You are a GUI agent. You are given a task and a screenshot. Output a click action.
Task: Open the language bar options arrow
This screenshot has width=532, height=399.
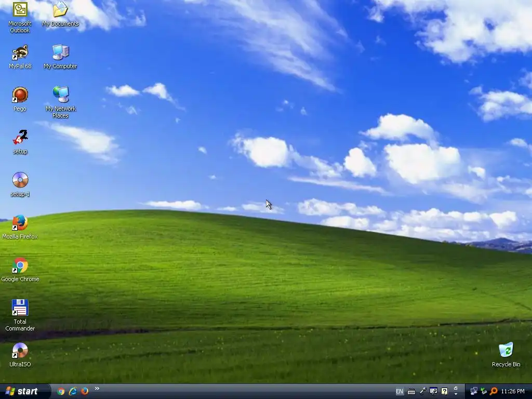pyautogui.click(x=456, y=394)
